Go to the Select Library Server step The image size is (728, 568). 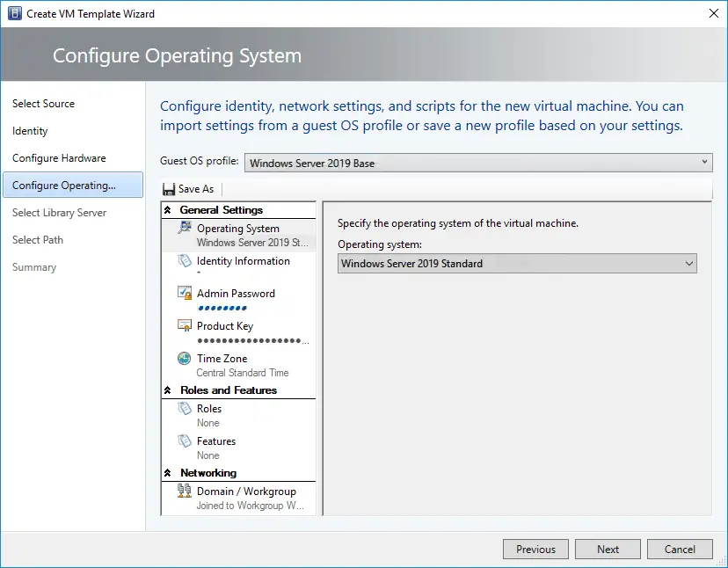(x=59, y=212)
